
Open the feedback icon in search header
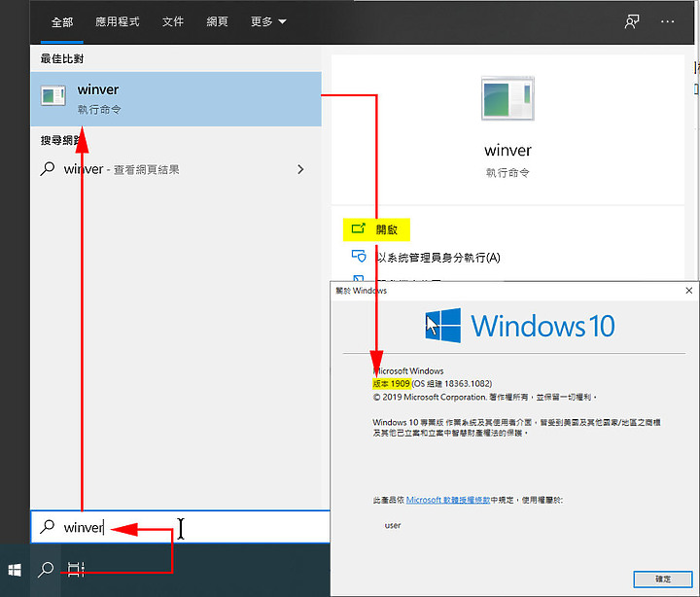[631, 21]
